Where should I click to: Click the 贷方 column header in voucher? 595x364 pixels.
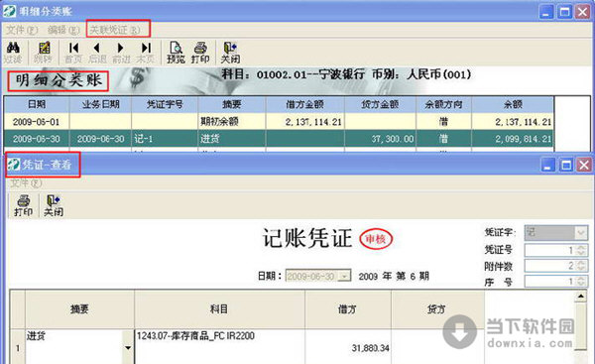(x=436, y=309)
